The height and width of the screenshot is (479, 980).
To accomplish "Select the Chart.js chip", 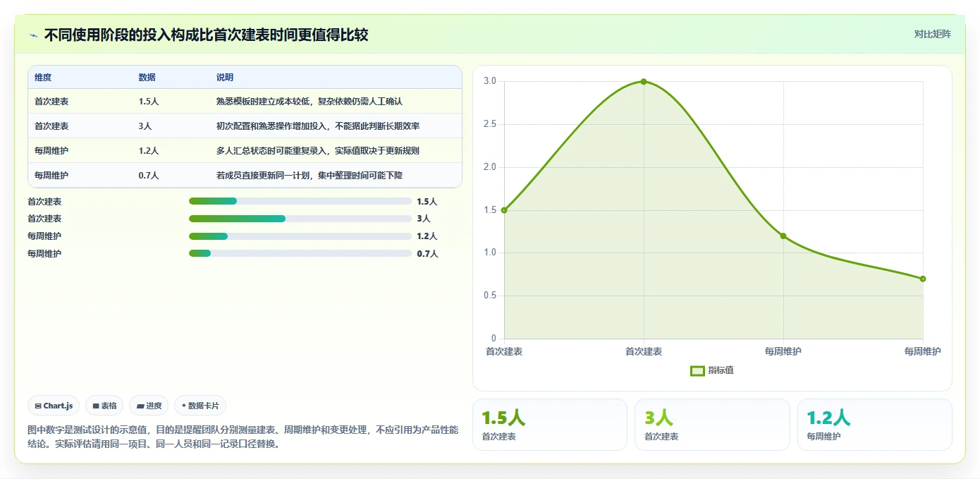I will 54,406.
